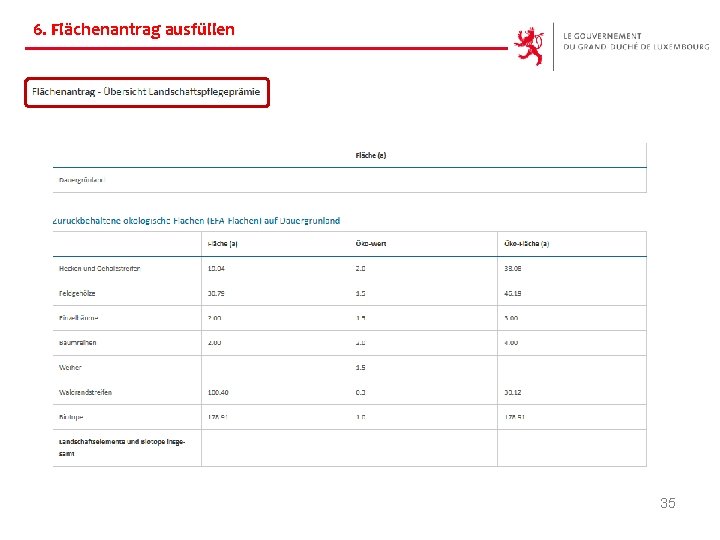Screen dimensions: 720x540
Task: Select the 'Einzelbäume' row label
Action: (x=79, y=318)
